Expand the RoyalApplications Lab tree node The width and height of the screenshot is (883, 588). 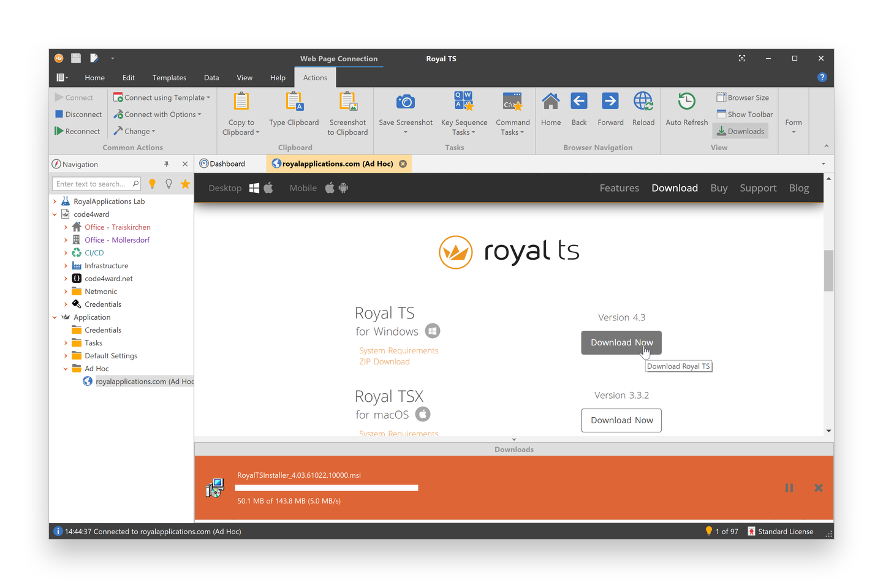point(55,202)
